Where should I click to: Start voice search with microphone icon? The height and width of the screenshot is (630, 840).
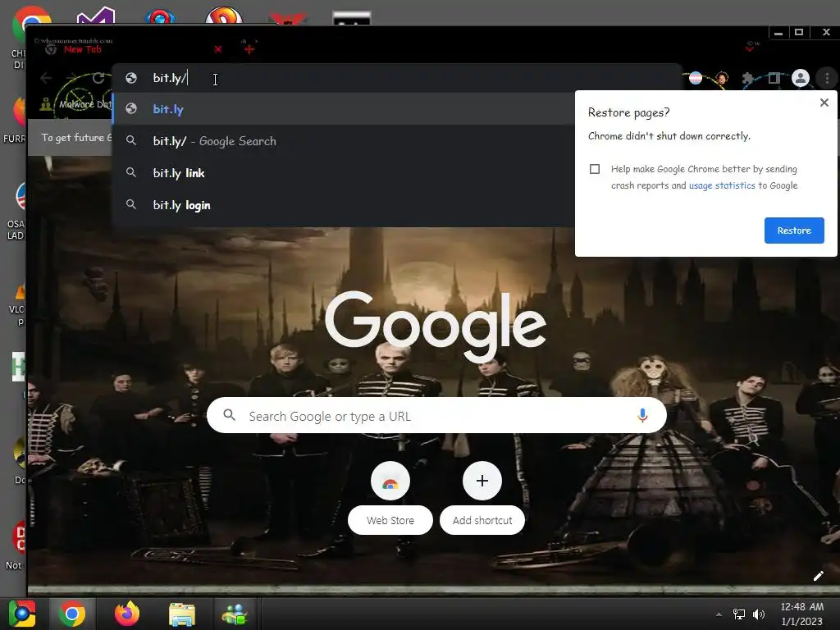coord(642,415)
